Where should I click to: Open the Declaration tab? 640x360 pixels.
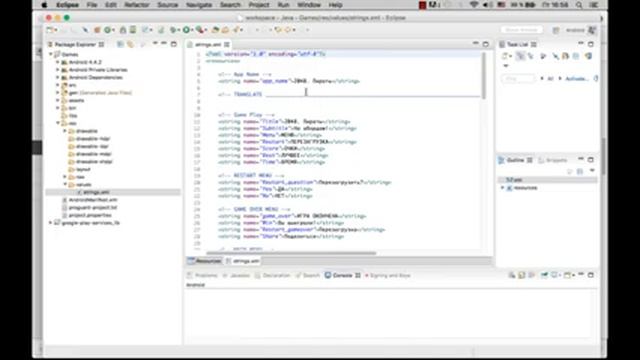point(272,276)
